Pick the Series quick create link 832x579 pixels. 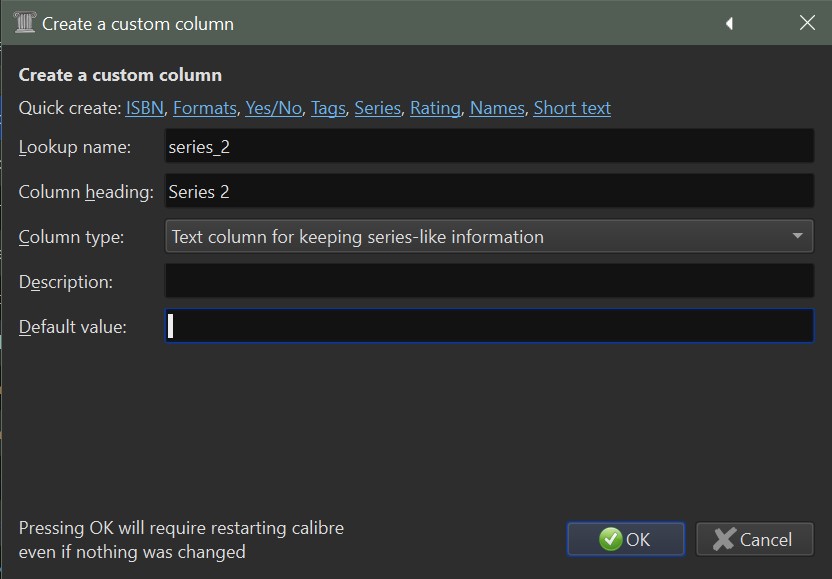click(377, 108)
